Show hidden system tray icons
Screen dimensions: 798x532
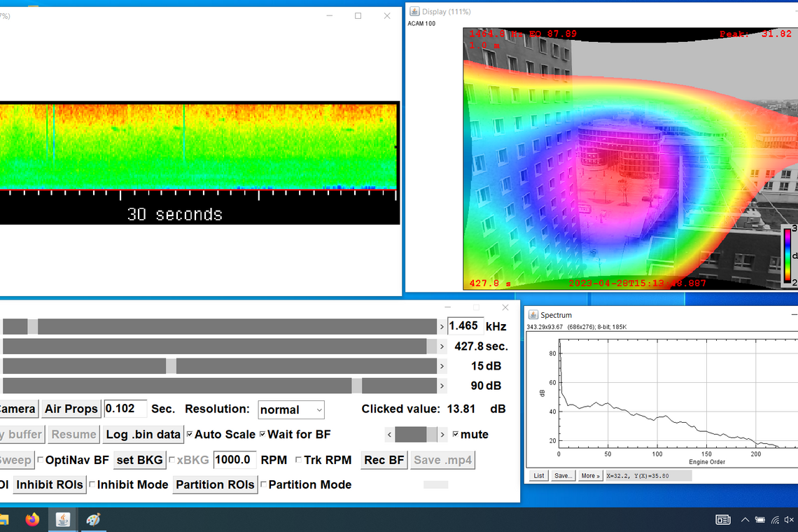(x=745, y=519)
